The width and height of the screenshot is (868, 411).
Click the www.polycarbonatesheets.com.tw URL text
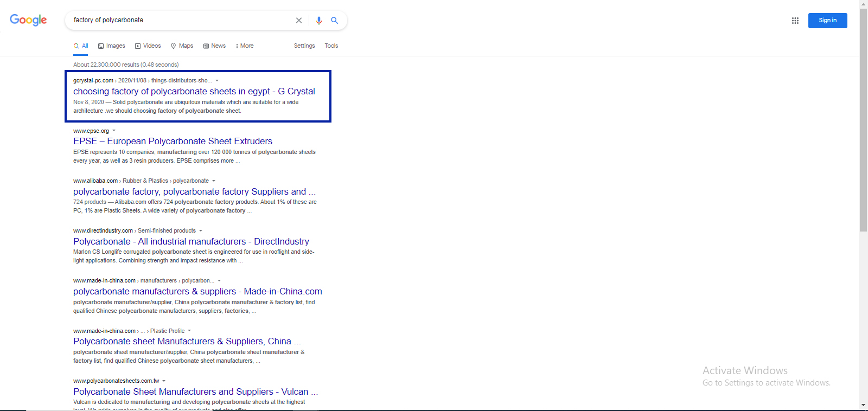point(116,381)
